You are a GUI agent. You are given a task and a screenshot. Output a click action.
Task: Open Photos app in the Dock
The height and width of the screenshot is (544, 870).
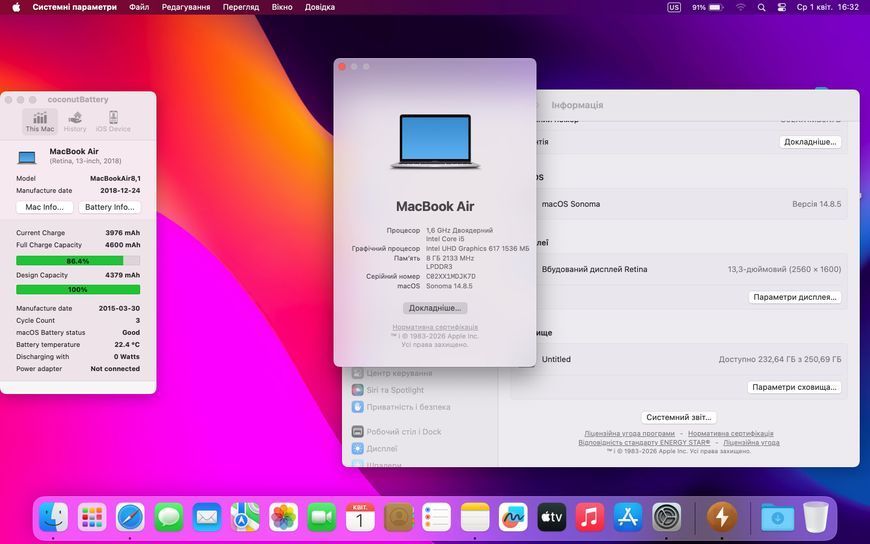[284, 518]
